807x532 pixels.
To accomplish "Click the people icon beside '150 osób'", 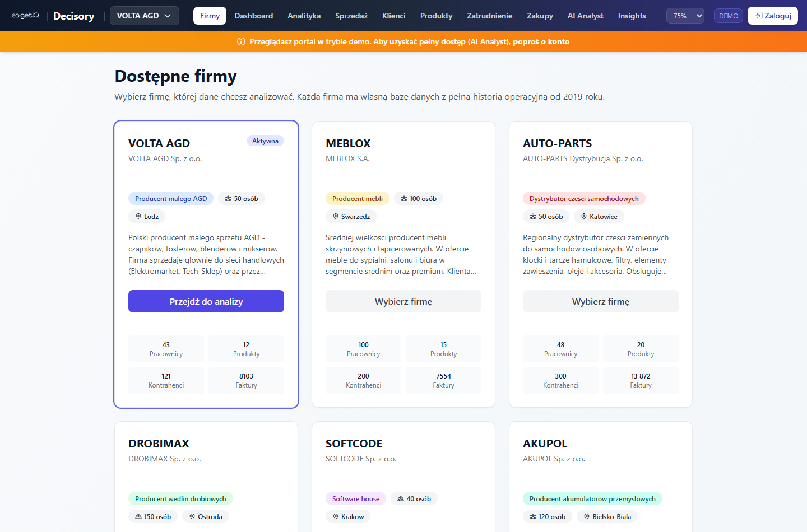I will (138, 517).
